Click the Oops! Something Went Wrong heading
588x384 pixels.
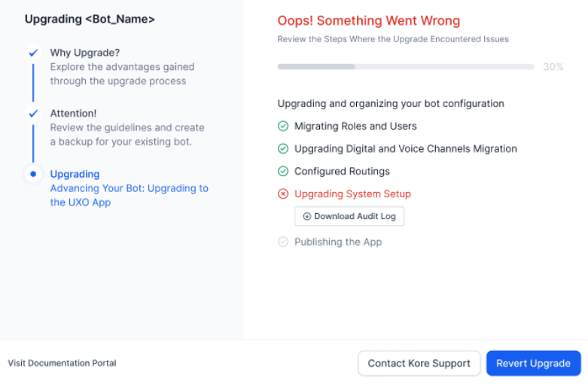pyautogui.click(x=368, y=21)
